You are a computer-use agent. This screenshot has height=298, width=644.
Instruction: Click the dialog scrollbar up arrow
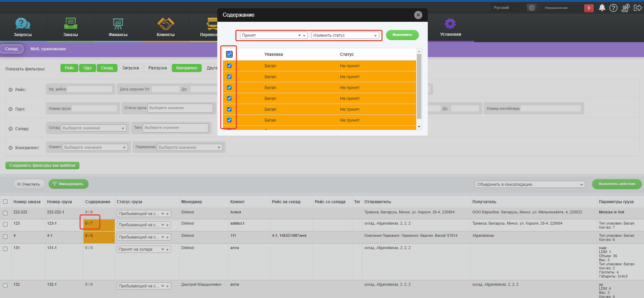(419, 51)
